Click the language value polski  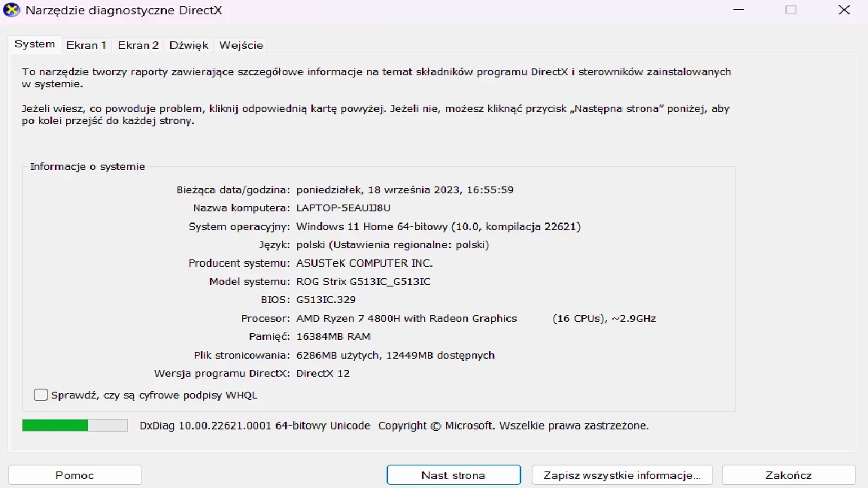pyautogui.click(x=393, y=244)
